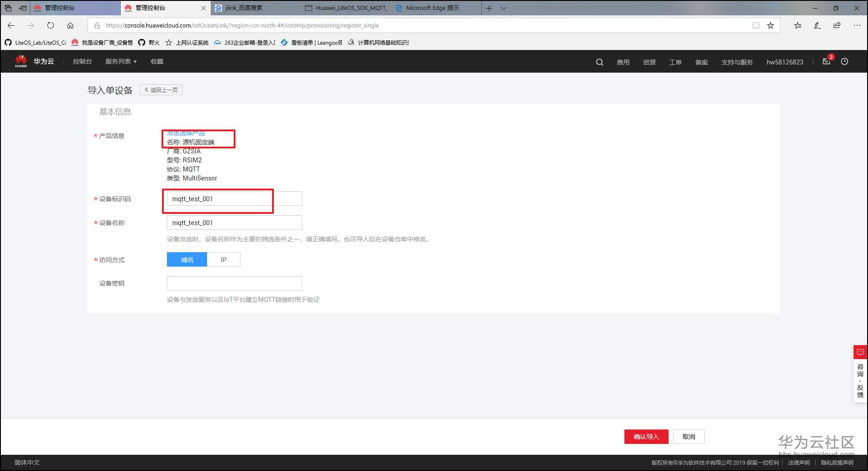
Task: Open the messages mail icon with badge
Action: pyautogui.click(x=826, y=61)
